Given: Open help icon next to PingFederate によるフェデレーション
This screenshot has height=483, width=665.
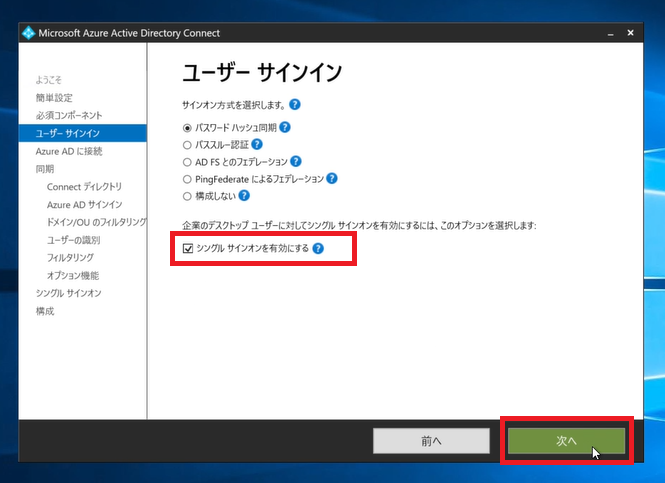Looking at the screenshot, I should 332,179.
